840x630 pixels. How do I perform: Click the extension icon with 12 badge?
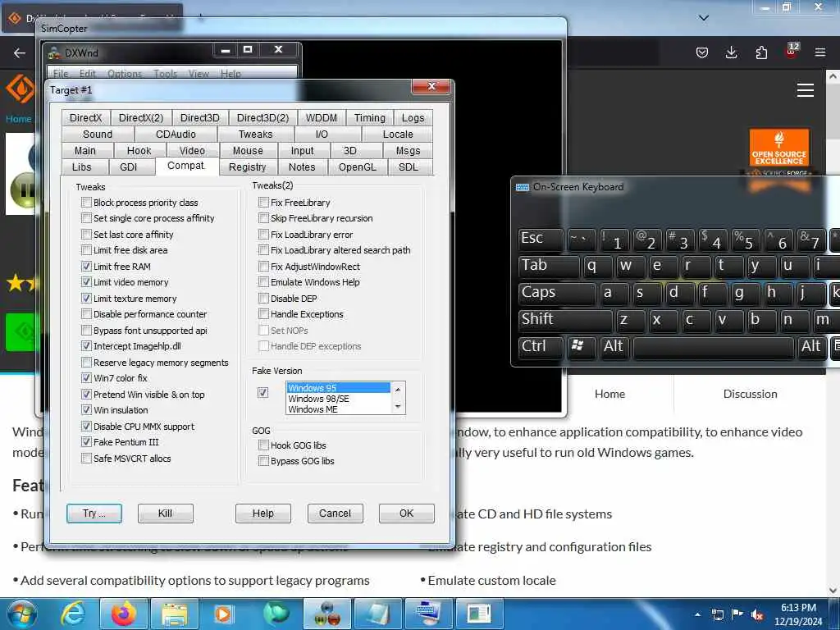pos(792,51)
